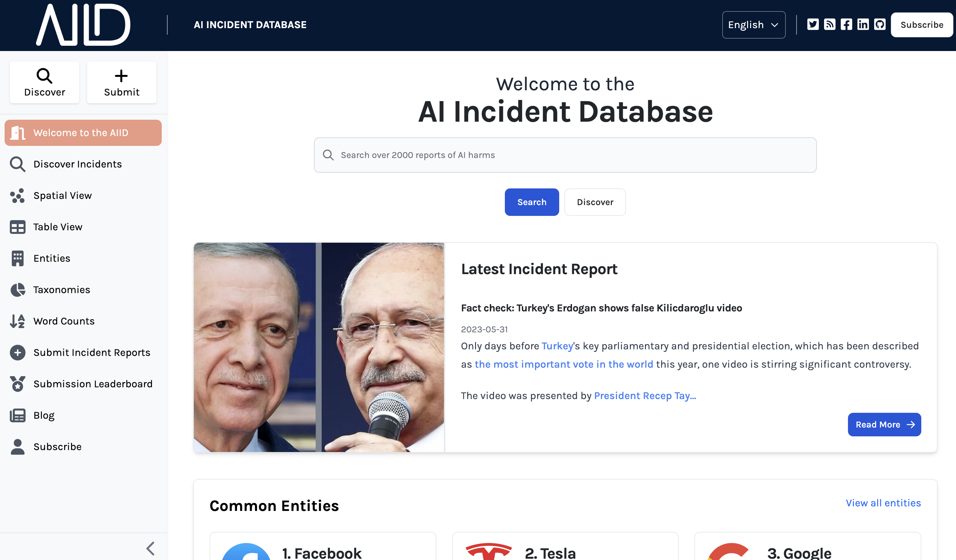Open the English language dropdown
Image resolution: width=956 pixels, height=560 pixels.
[753, 25]
